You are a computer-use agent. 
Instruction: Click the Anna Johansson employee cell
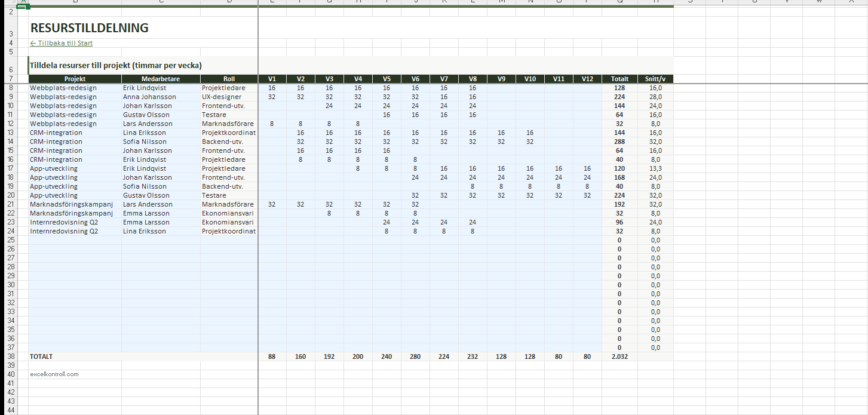pyautogui.click(x=149, y=97)
